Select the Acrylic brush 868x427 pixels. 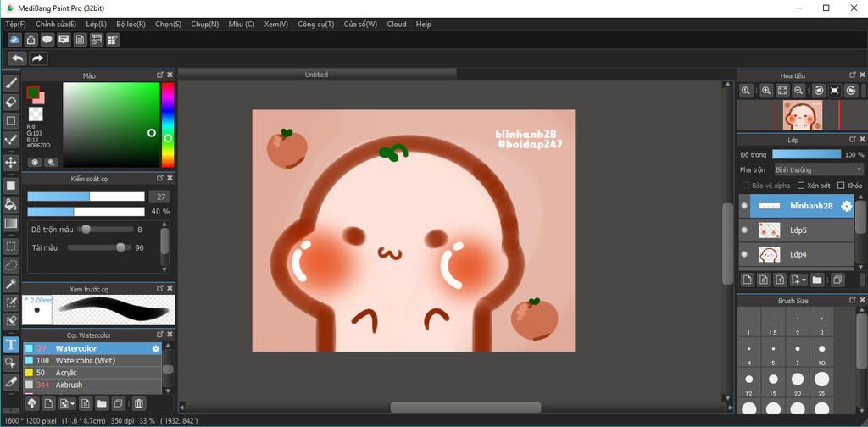click(92, 373)
